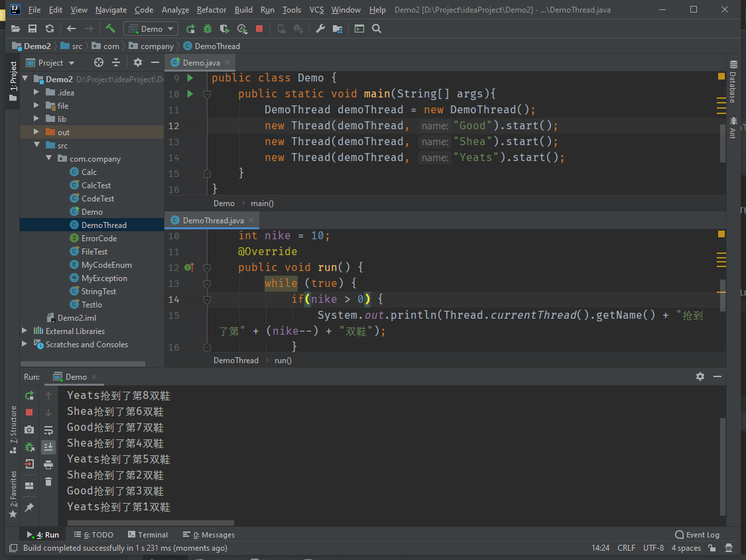Open Project panel gear settings
Image resolution: width=746 pixels, height=560 pixels.
(138, 62)
